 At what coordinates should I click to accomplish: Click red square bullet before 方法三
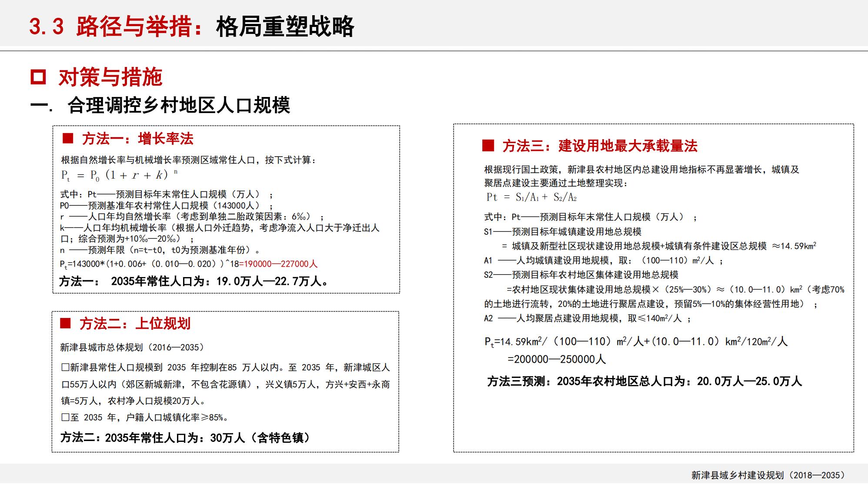(x=488, y=145)
